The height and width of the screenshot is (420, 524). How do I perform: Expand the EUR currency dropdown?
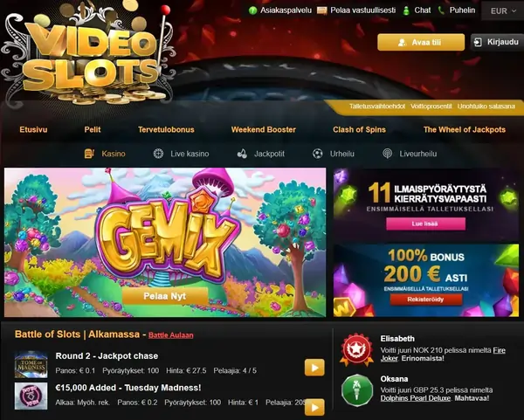tap(503, 11)
